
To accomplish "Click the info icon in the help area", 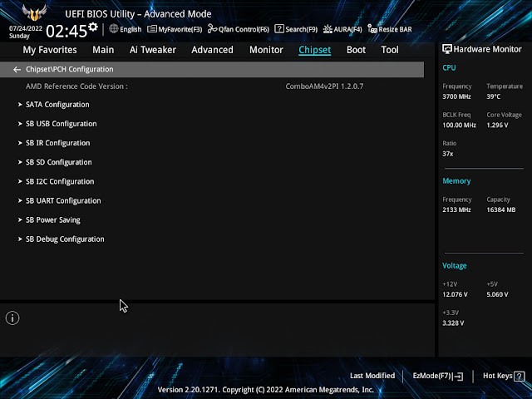I will pos(12,318).
